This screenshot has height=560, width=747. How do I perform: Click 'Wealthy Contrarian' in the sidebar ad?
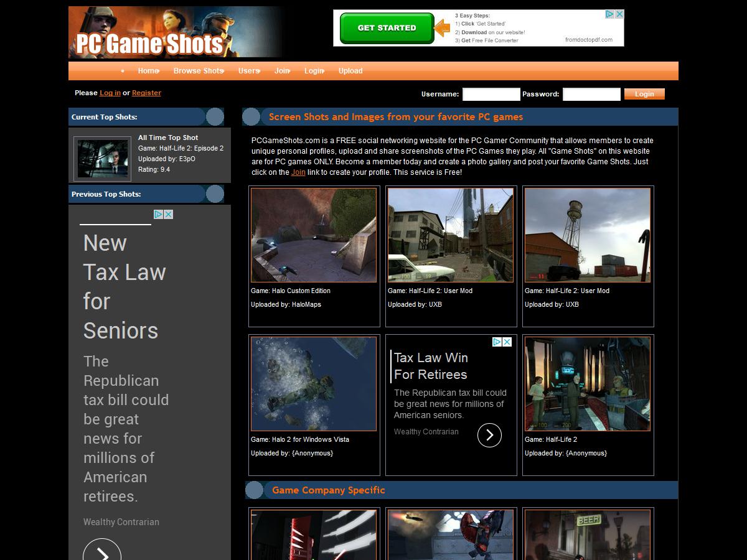pyautogui.click(x=121, y=522)
